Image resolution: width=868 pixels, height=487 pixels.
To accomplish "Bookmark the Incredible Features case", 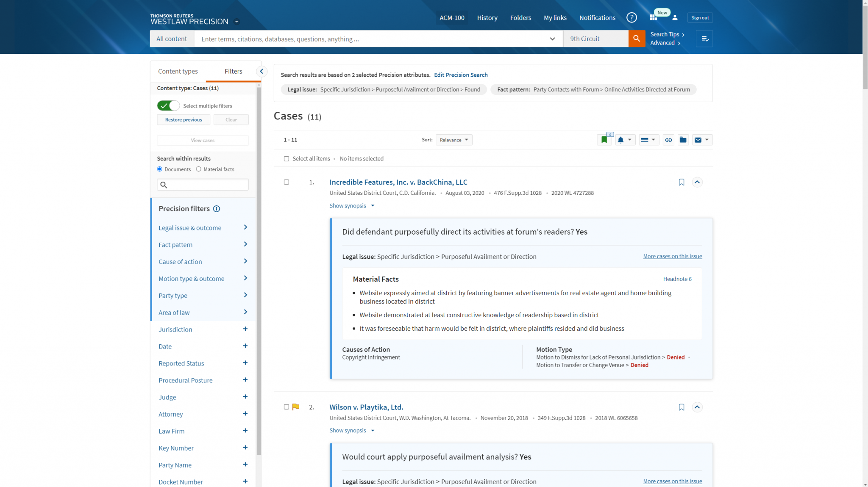I will point(681,182).
